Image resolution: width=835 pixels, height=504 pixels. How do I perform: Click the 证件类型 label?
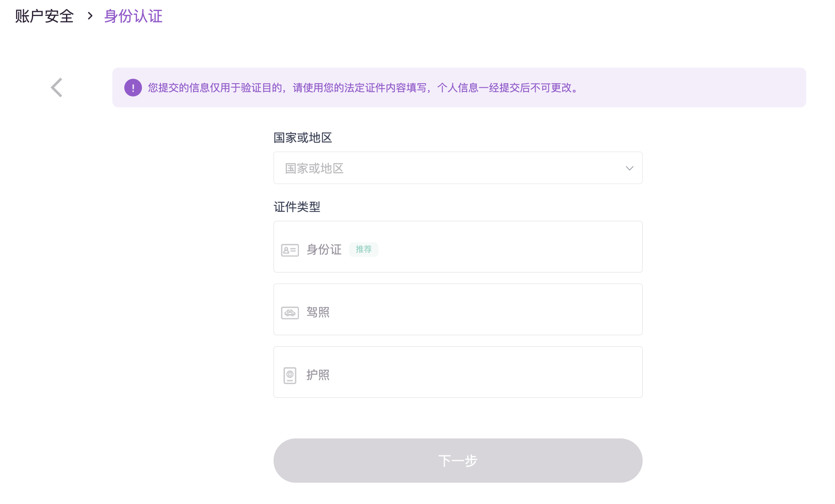click(x=297, y=207)
